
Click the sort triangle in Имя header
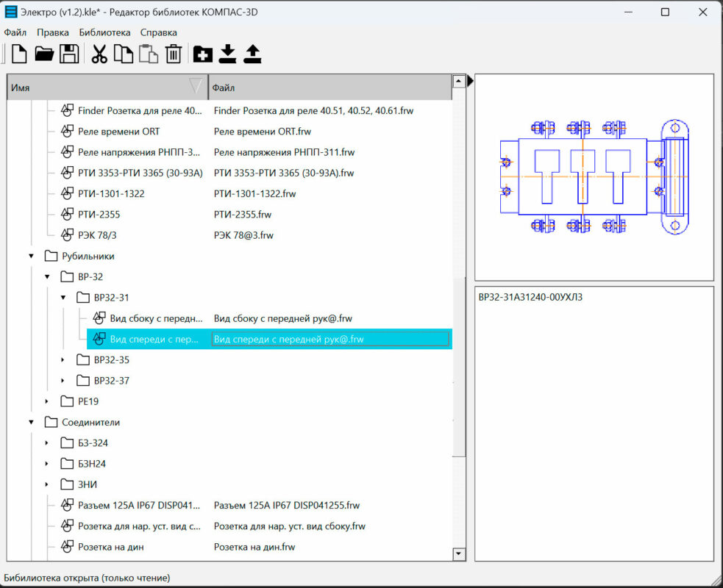tap(196, 86)
